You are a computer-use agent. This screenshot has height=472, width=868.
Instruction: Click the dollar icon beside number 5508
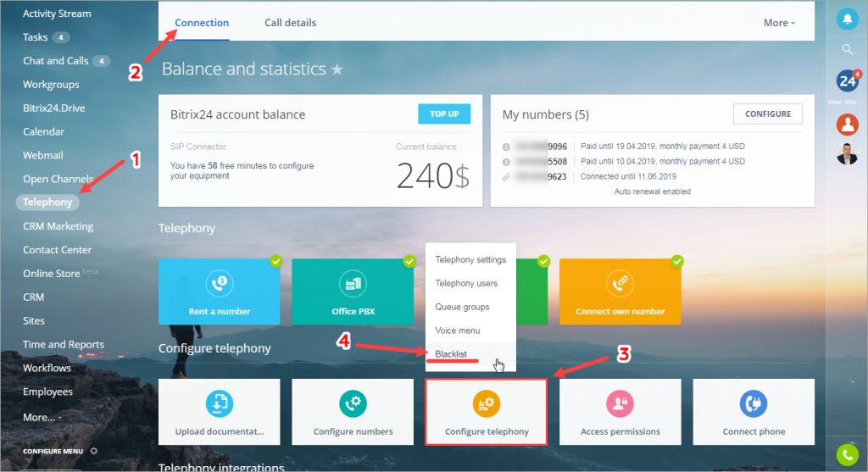(x=506, y=162)
